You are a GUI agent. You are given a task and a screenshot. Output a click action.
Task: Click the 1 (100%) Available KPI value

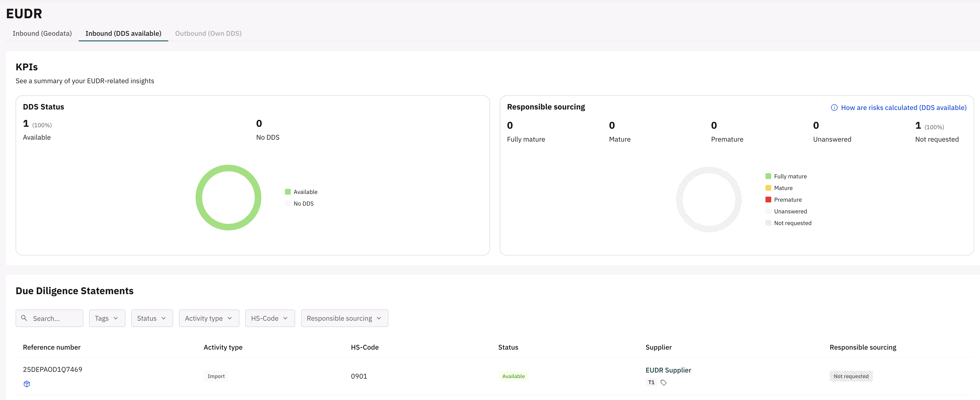(37, 124)
